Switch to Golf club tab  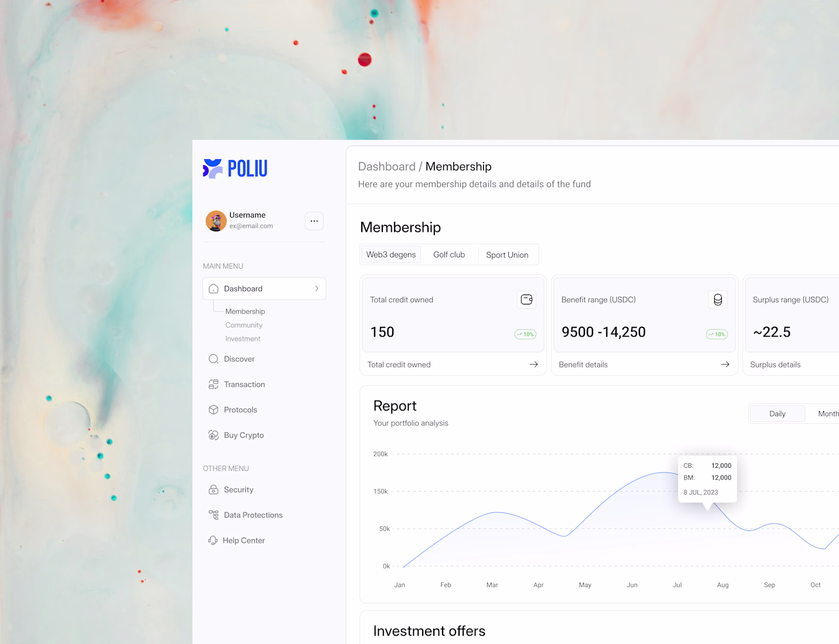449,255
